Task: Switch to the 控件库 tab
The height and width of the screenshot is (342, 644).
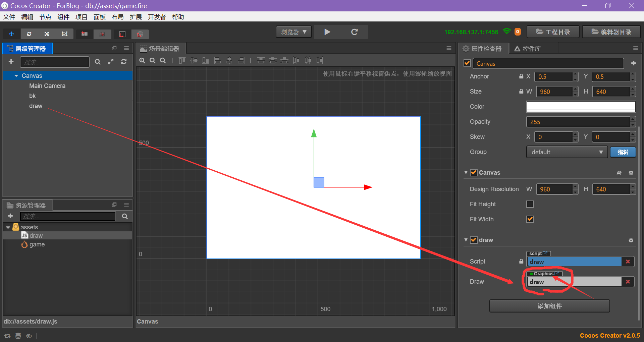Action: tap(533, 48)
